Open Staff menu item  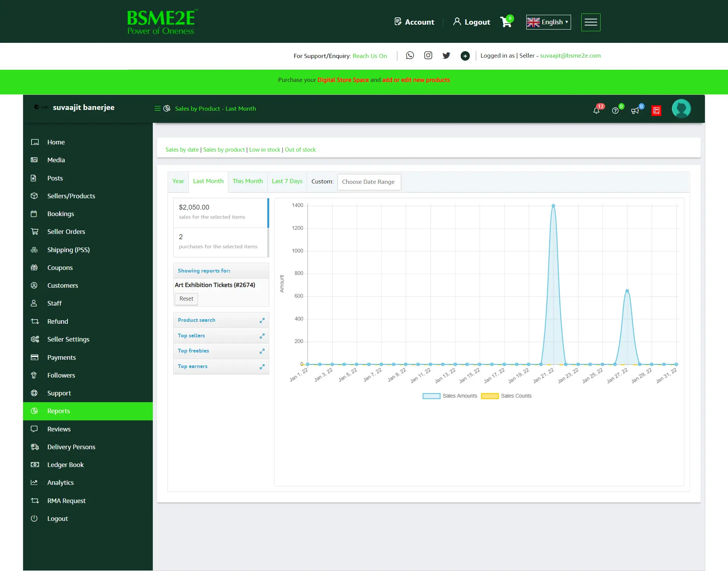click(x=88, y=303)
